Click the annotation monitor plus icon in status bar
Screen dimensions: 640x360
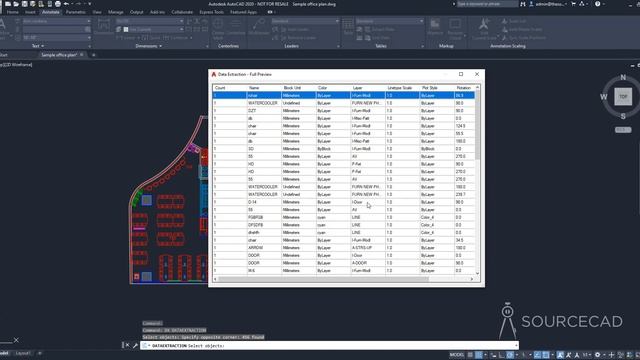611,355
